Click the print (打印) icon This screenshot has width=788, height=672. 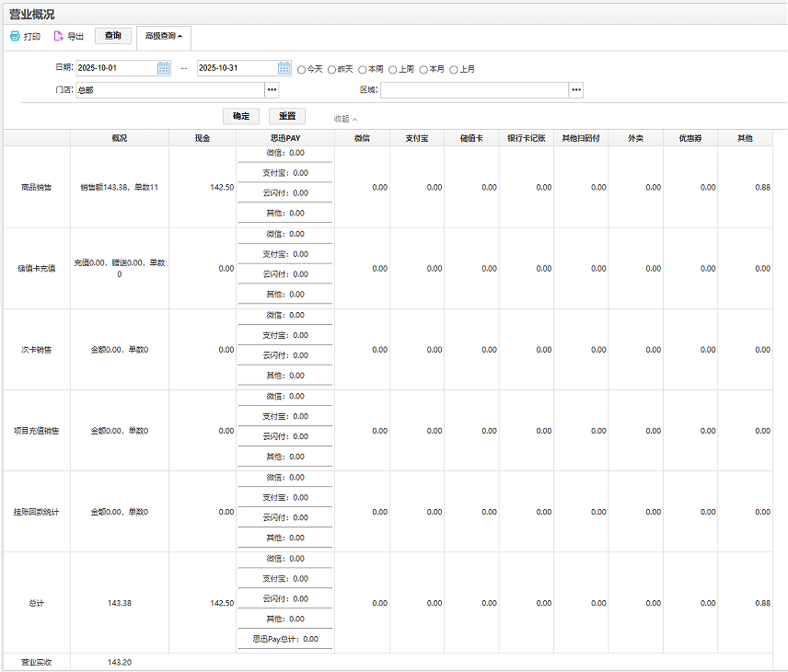(15, 36)
